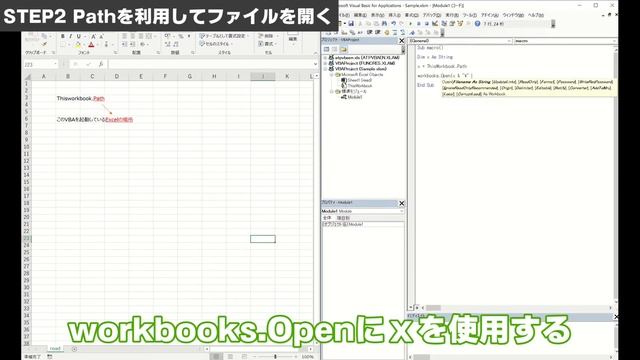Viewport: 640px width, 360px height.
Task: Open Project Explorer icon in VBA toolbar
Action: pos(444,24)
